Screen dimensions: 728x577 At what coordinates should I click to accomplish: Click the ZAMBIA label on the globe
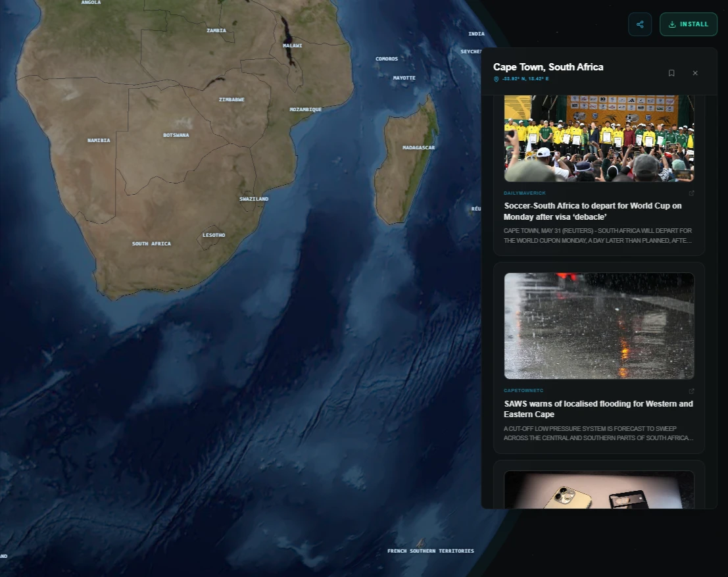pyautogui.click(x=216, y=31)
